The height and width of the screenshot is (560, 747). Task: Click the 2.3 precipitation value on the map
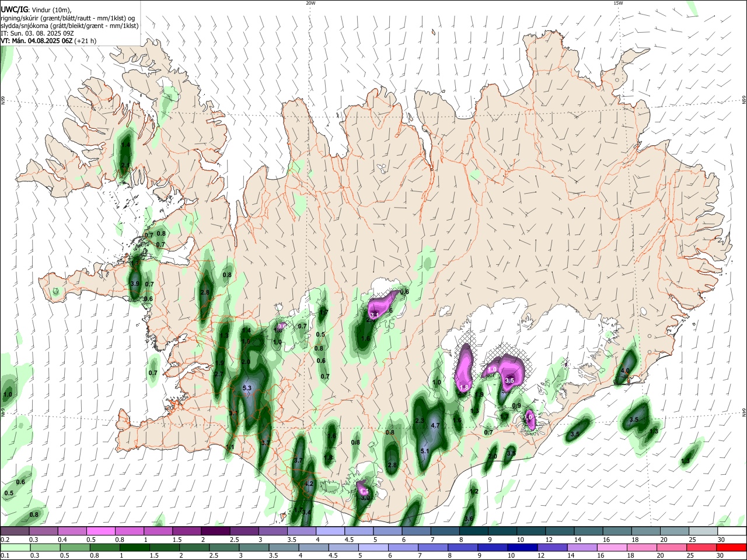click(419, 421)
